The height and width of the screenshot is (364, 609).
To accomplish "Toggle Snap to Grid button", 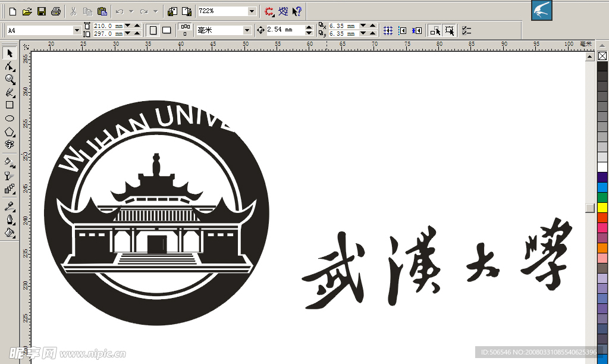I will (388, 30).
